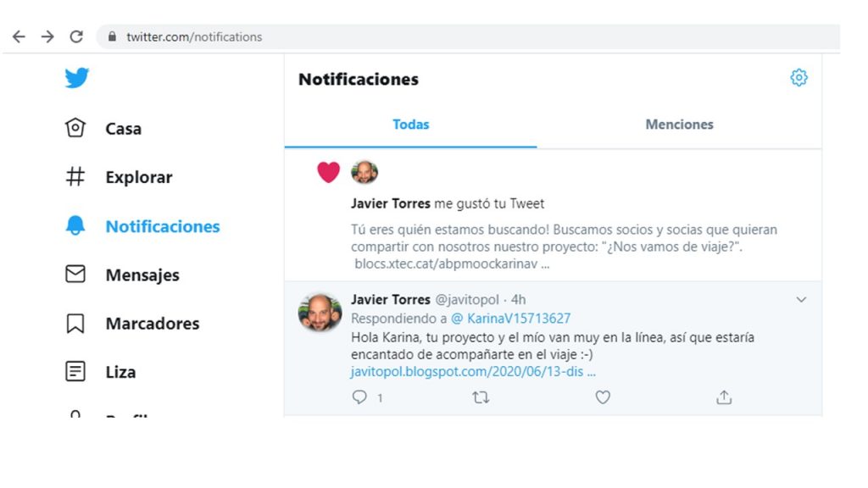
Task: Open the javitopol.blogspot.com link
Action: click(473, 371)
